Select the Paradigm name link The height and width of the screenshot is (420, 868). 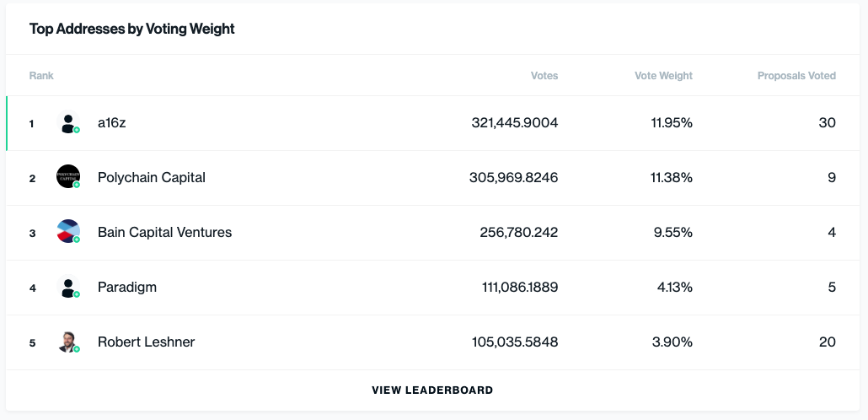coord(127,288)
